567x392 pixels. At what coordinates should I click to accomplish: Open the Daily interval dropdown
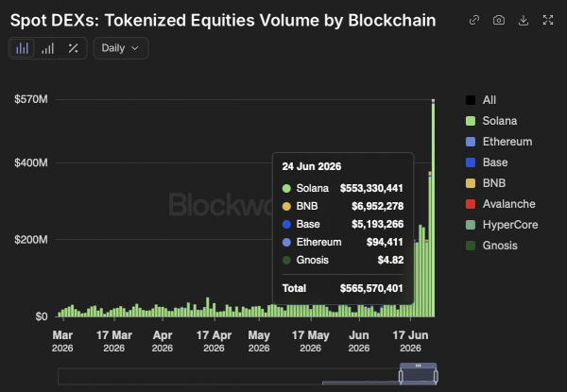pos(121,48)
